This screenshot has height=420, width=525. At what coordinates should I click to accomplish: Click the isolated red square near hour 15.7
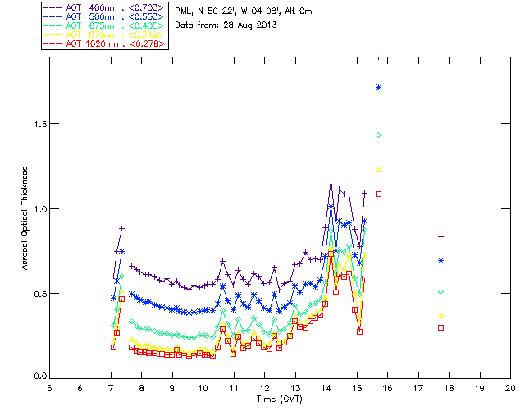pos(379,194)
